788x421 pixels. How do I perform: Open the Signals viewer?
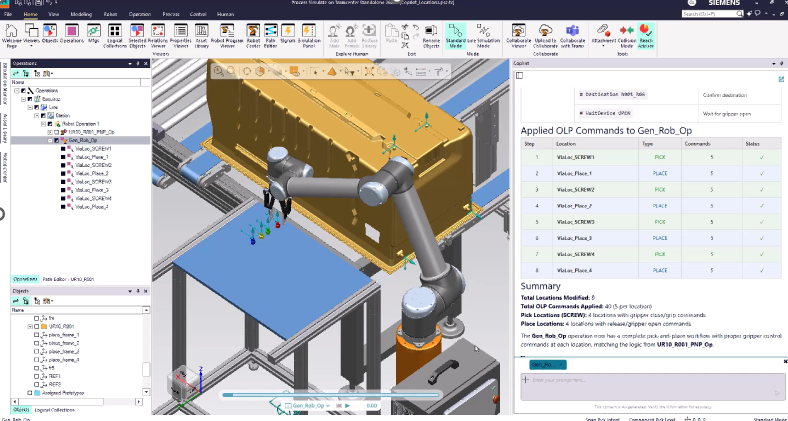click(x=288, y=35)
